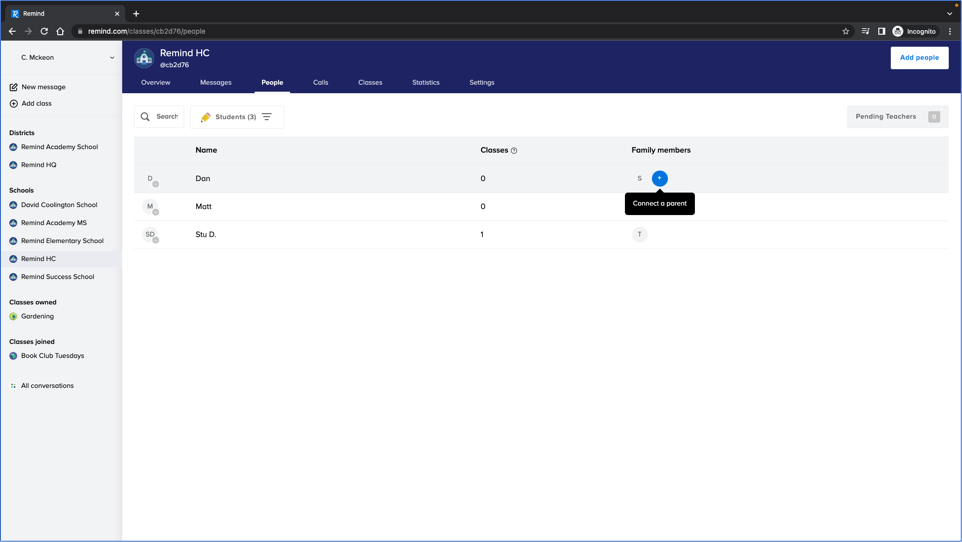Click the Classes column help question icon
Screen dimensions: 962x542
click(514, 151)
